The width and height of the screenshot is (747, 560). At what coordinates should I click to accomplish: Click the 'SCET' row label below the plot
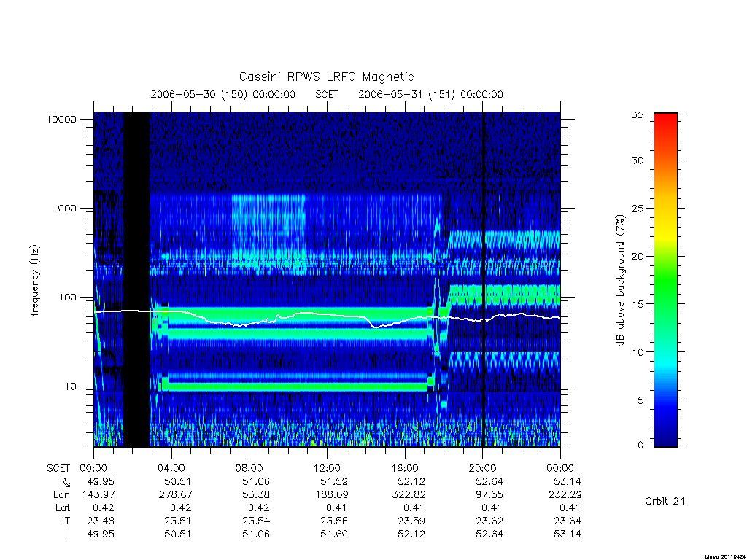(x=58, y=469)
